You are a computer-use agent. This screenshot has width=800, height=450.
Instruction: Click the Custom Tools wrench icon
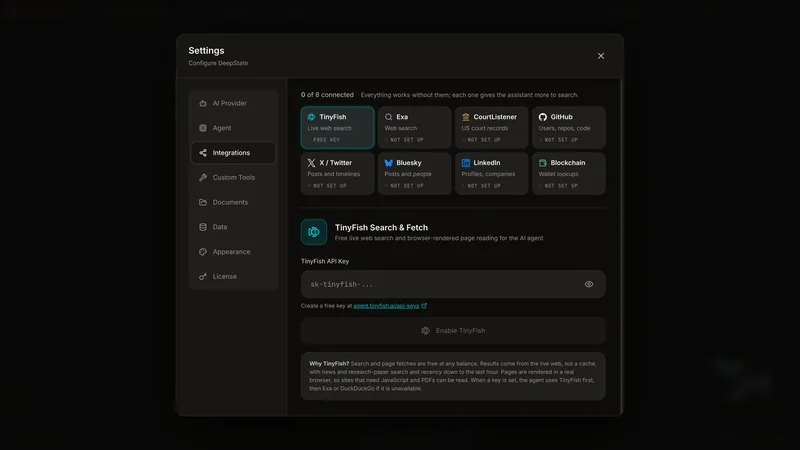click(203, 178)
